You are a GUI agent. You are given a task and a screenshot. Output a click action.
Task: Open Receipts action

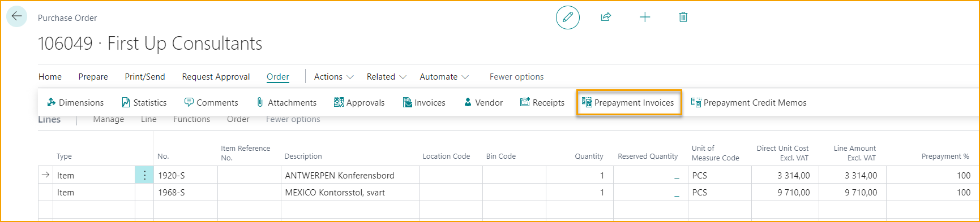(542, 102)
